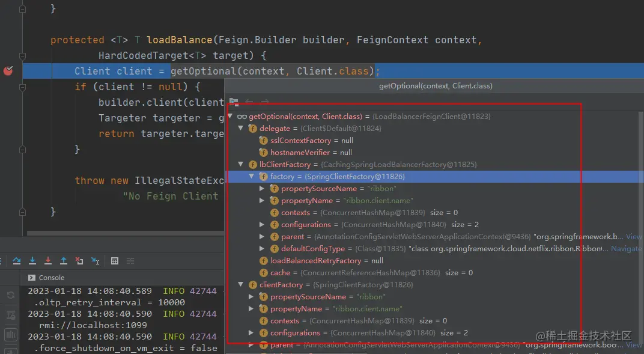Expand configurations under clientFactory
644x354 pixels.
(x=251, y=332)
